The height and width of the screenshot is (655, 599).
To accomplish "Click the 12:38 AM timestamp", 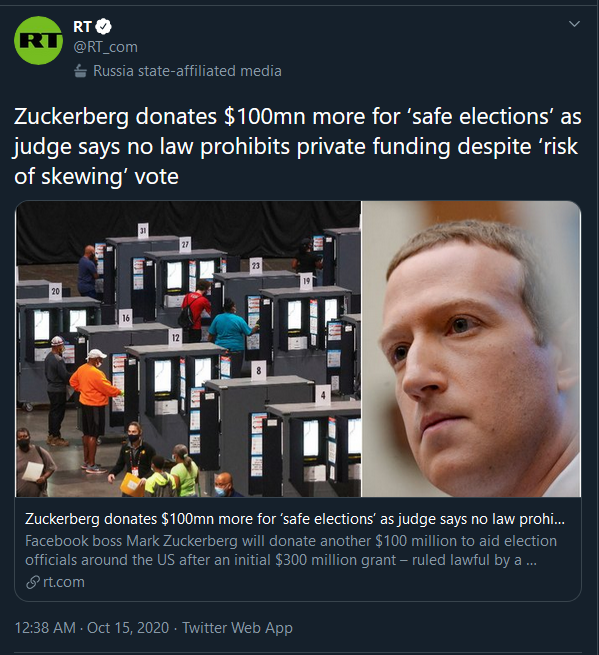I will point(45,628).
